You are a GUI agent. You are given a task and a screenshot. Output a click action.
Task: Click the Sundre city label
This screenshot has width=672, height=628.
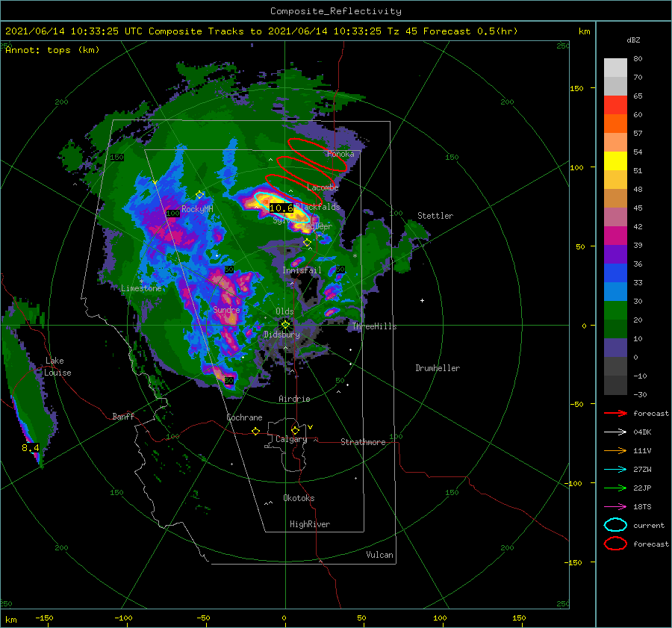tap(226, 309)
